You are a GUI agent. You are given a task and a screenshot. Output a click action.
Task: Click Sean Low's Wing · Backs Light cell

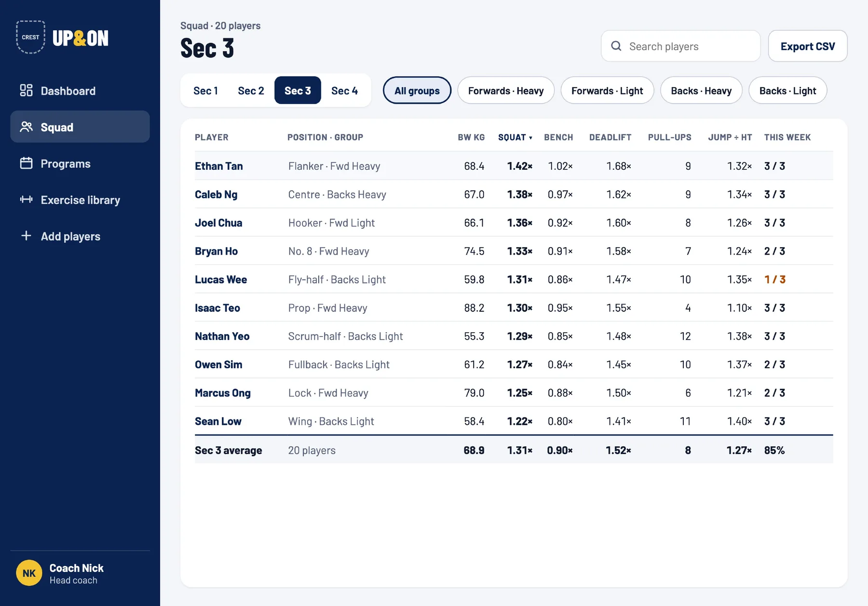pos(331,421)
